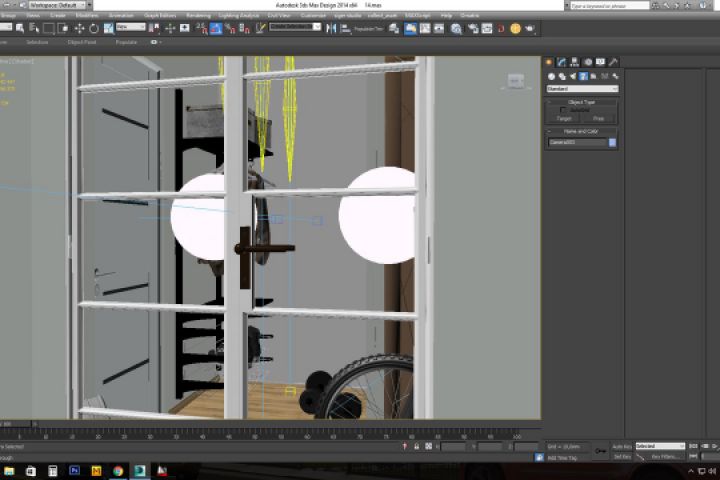This screenshot has width=720, height=480.
Task: Select the Space Warps category icon
Action: tap(605, 76)
